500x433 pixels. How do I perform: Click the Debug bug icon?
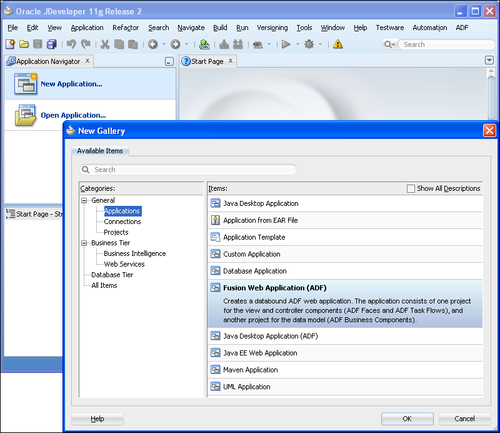click(309, 44)
